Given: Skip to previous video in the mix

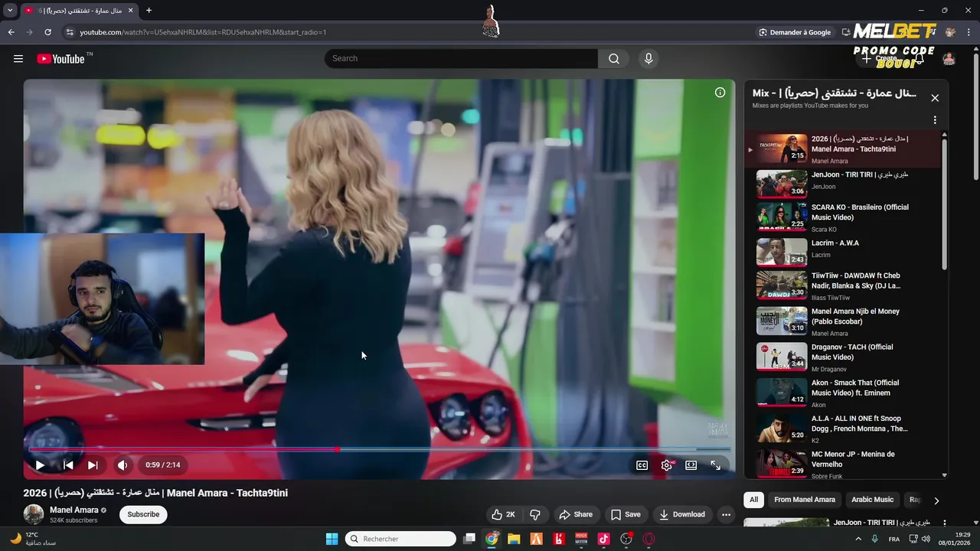Looking at the screenshot, I should pos(68,465).
